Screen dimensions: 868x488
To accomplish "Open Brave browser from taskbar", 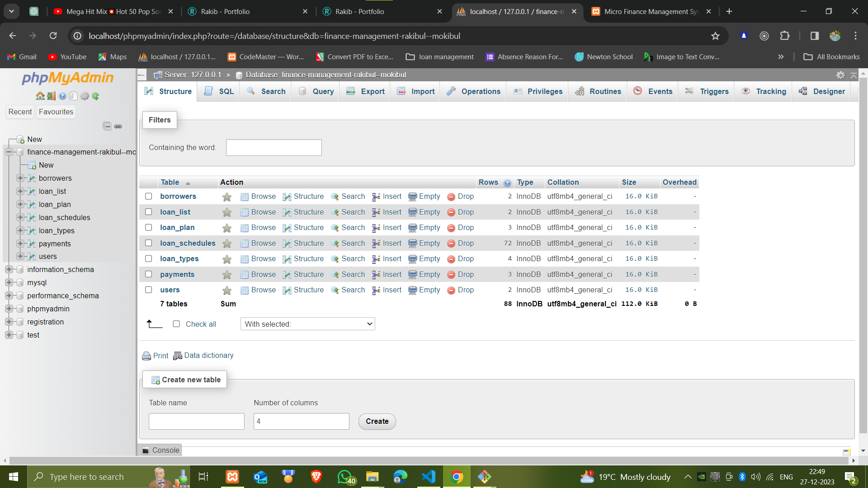I will (x=316, y=477).
